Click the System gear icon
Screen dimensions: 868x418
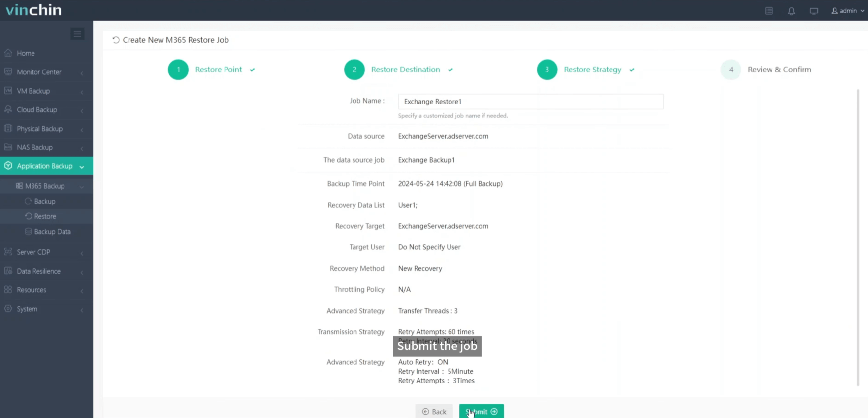(x=8, y=309)
